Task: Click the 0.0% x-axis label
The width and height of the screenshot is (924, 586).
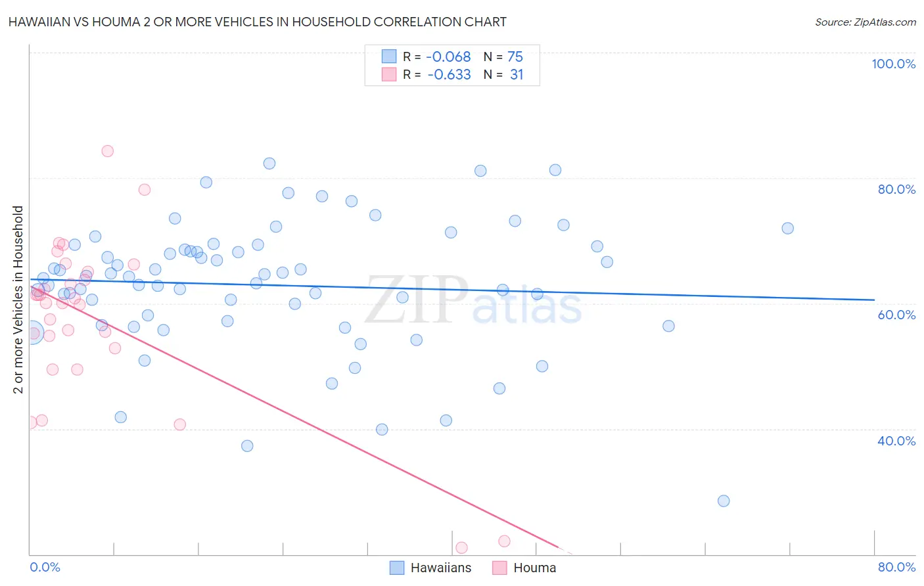Action: tap(45, 567)
